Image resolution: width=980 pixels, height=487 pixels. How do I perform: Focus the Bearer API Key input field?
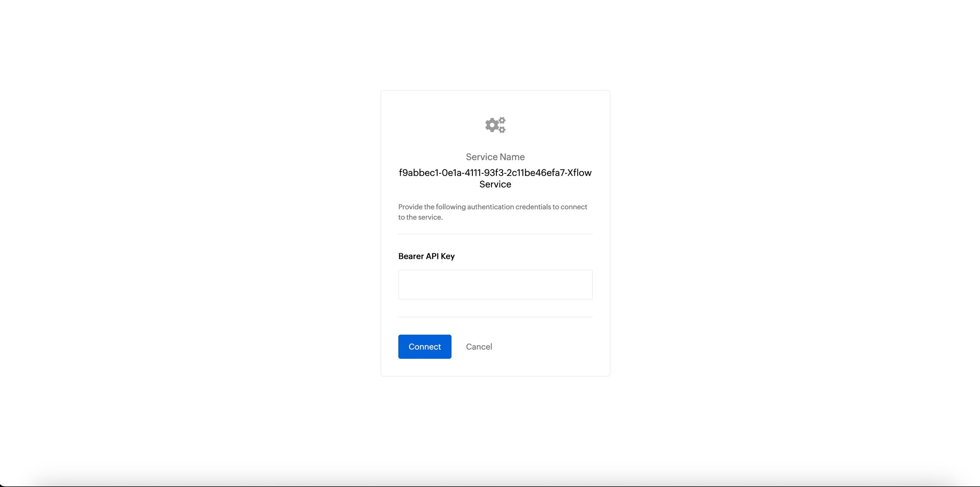pos(495,284)
